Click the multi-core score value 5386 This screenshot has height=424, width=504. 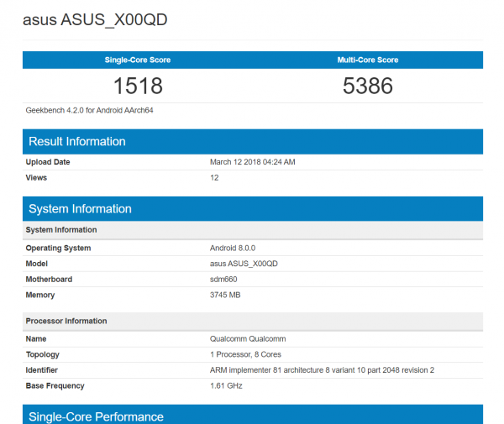(x=368, y=86)
